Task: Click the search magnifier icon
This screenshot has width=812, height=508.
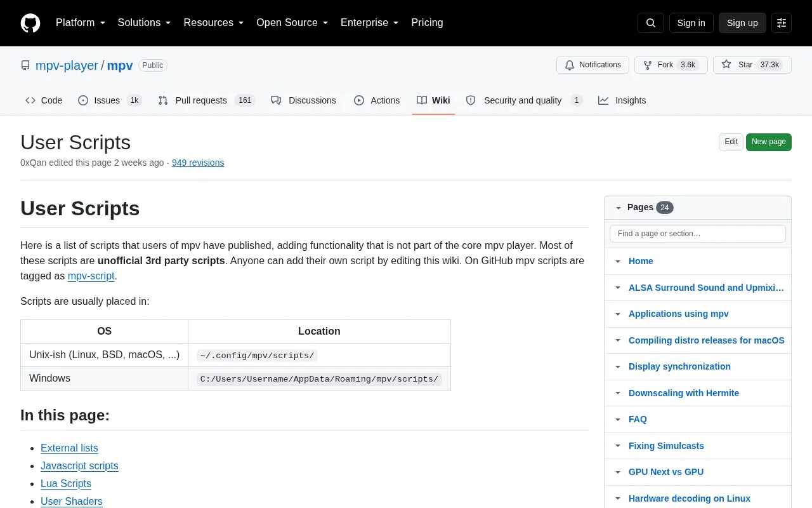Action: 651,23
